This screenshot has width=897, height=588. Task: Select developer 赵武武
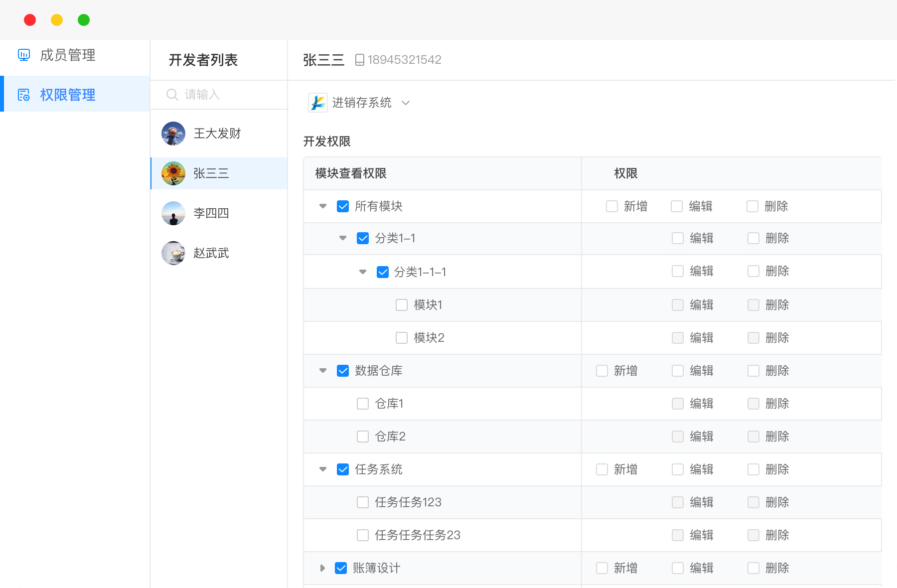pos(219,253)
